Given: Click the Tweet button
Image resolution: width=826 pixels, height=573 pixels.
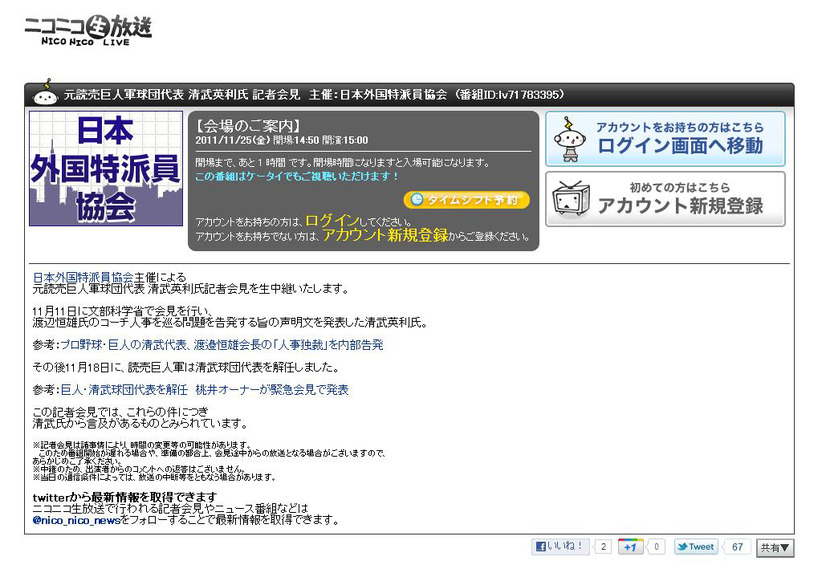Looking at the screenshot, I should pos(696,547).
